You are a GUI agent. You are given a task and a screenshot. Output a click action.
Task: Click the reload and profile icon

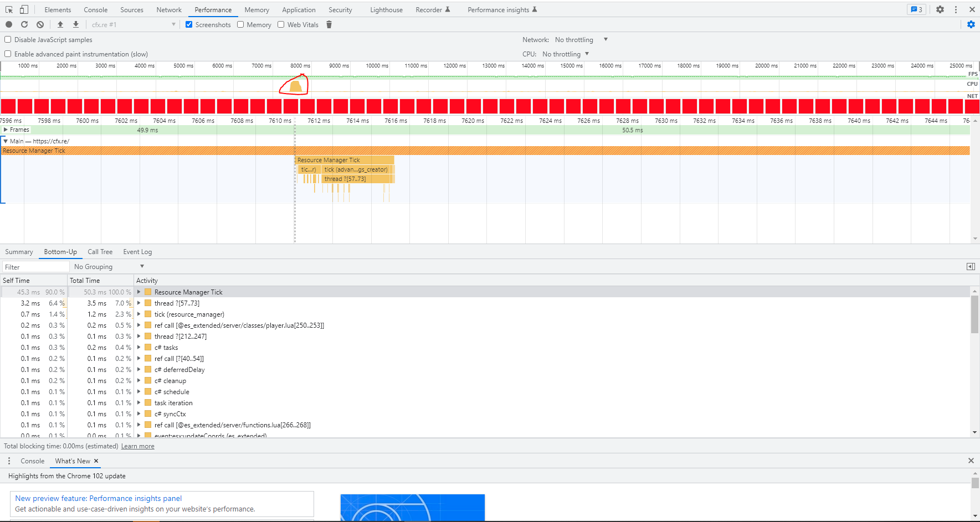[x=24, y=24]
